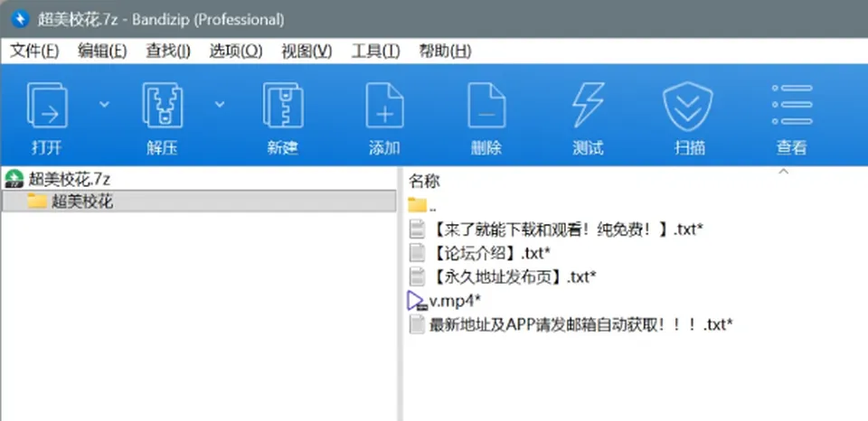Run the Test (测试) lightning icon

click(x=588, y=105)
